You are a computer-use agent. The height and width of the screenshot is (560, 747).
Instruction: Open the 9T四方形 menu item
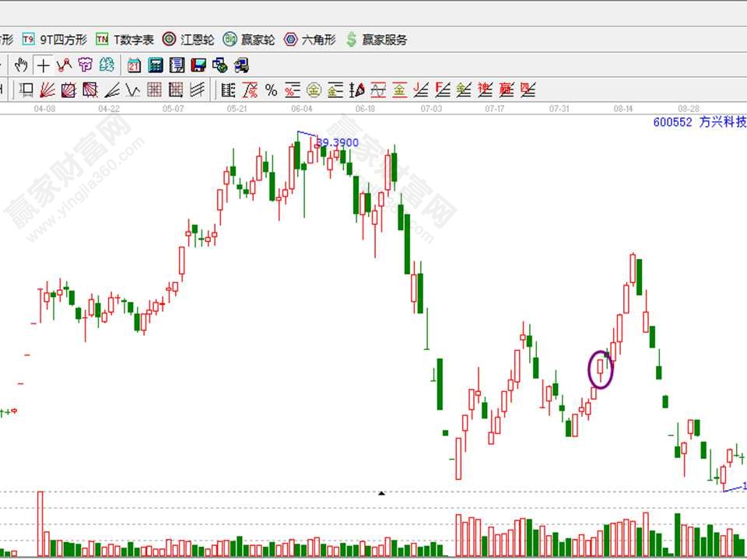pos(54,39)
